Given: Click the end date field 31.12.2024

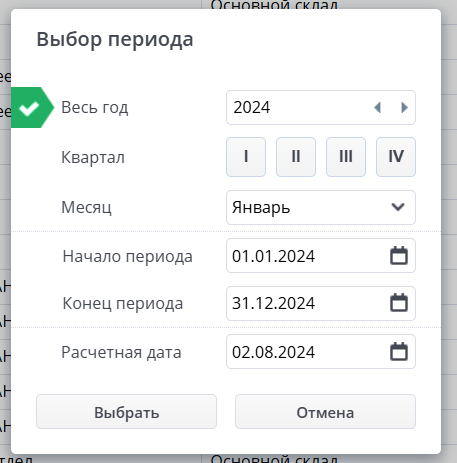Looking at the screenshot, I should [321, 303].
